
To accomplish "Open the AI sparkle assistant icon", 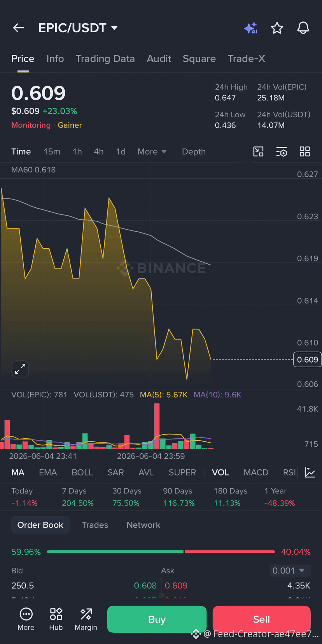I will [251, 28].
